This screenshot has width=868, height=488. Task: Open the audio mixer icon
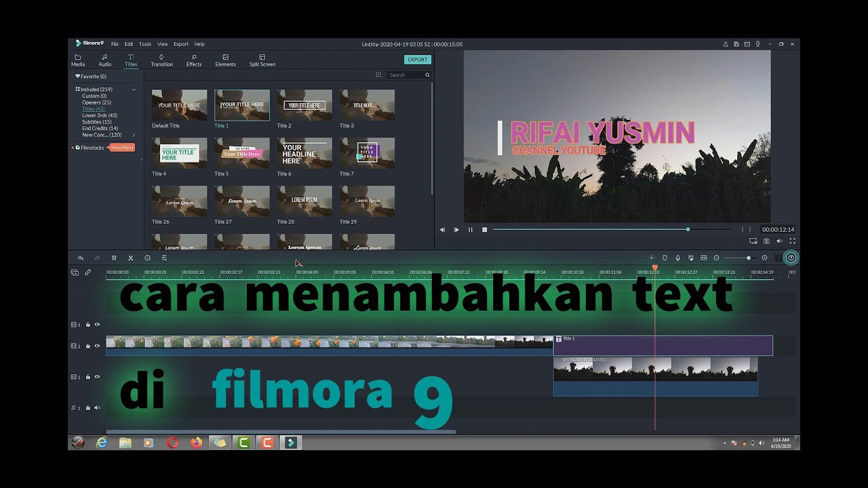tap(690, 258)
